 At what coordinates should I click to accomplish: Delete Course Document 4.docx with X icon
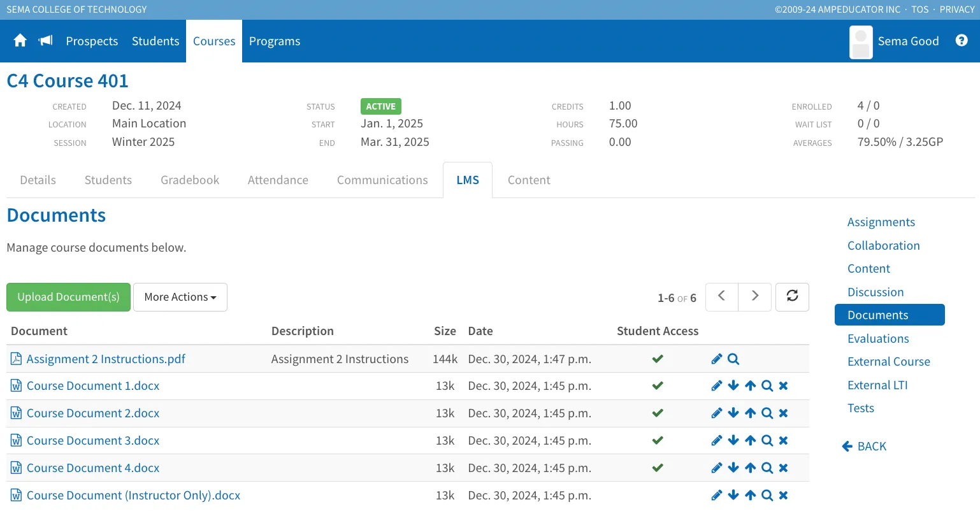784,468
